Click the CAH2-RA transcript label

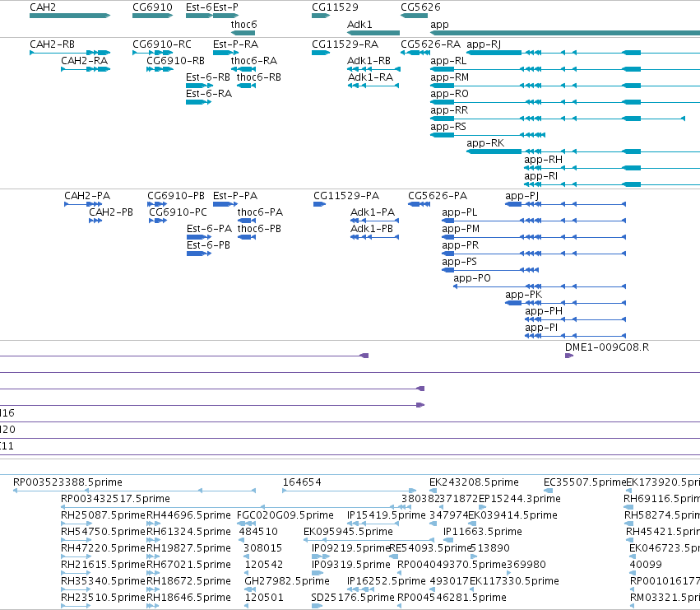point(84,61)
